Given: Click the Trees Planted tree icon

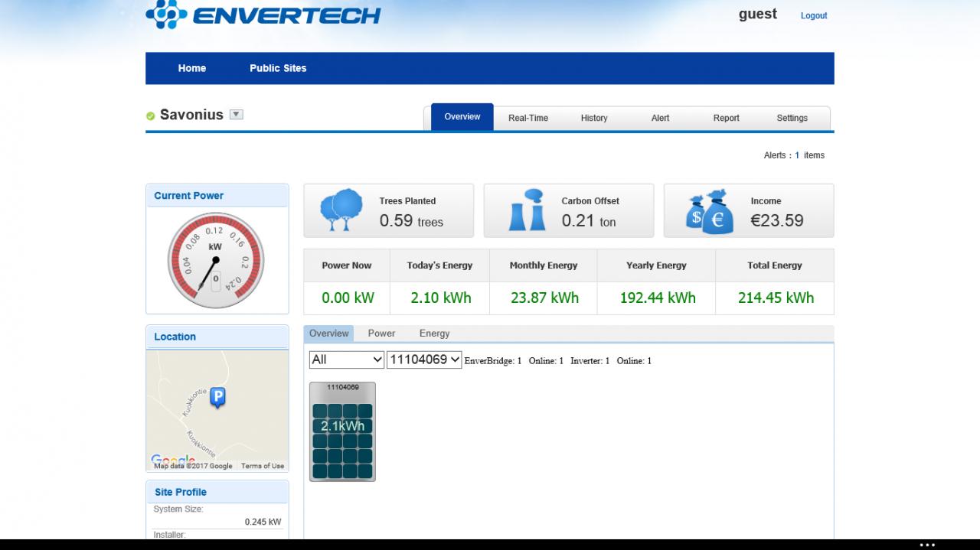Looking at the screenshot, I should [341, 210].
